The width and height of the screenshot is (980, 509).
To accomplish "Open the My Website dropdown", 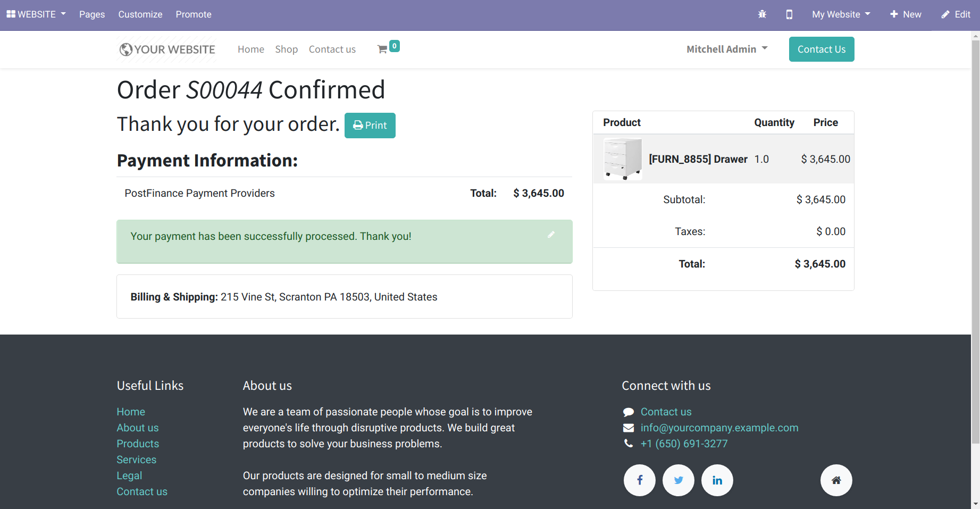I will (841, 14).
